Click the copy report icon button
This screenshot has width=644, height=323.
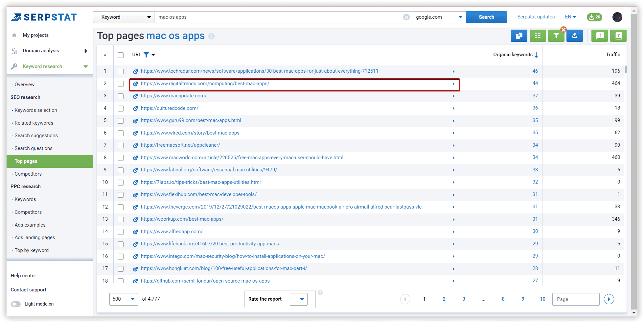click(519, 36)
